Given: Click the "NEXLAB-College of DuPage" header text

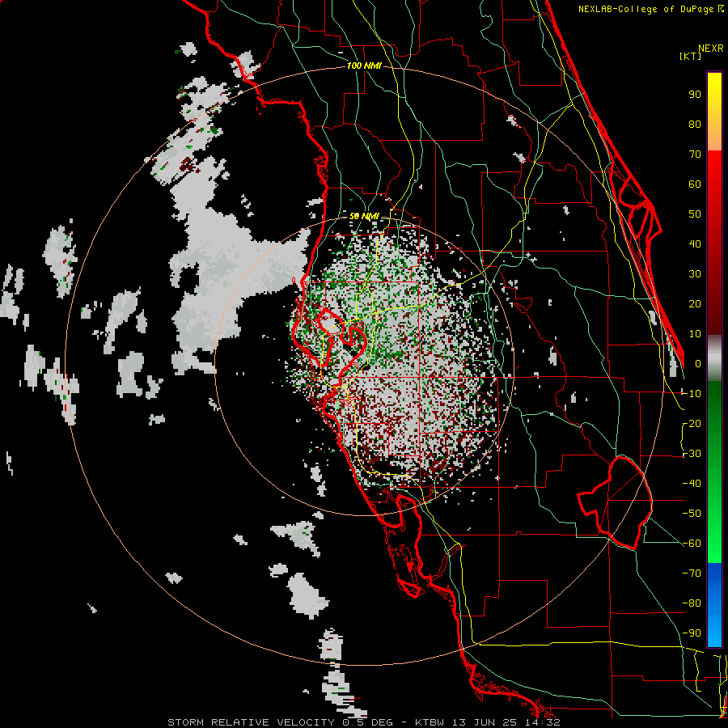Looking at the screenshot, I should click(645, 9).
